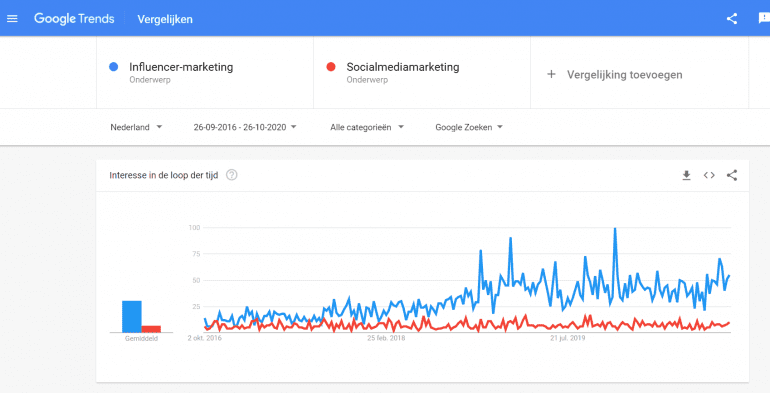Open the feedback icon in header
770x393 pixels.
pos(764,19)
